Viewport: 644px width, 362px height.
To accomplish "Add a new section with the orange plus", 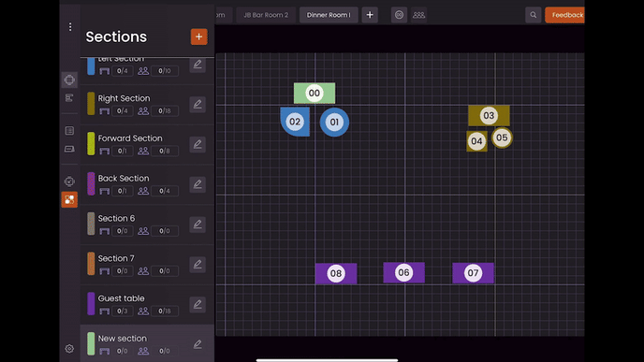I will click(198, 36).
